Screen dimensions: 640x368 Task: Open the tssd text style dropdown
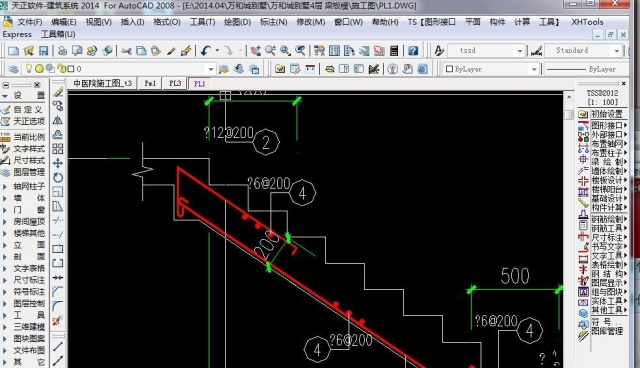pyautogui.click(x=520, y=51)
